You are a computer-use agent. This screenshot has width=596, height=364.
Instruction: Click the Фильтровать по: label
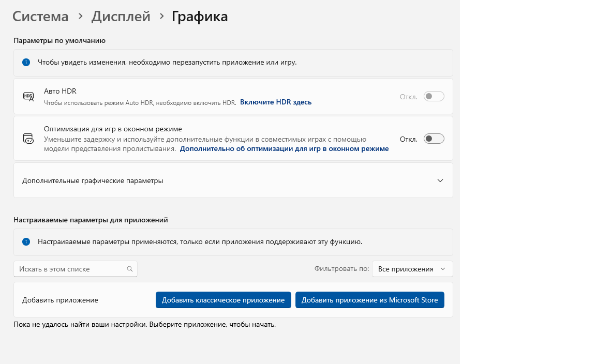coord(341,269)
